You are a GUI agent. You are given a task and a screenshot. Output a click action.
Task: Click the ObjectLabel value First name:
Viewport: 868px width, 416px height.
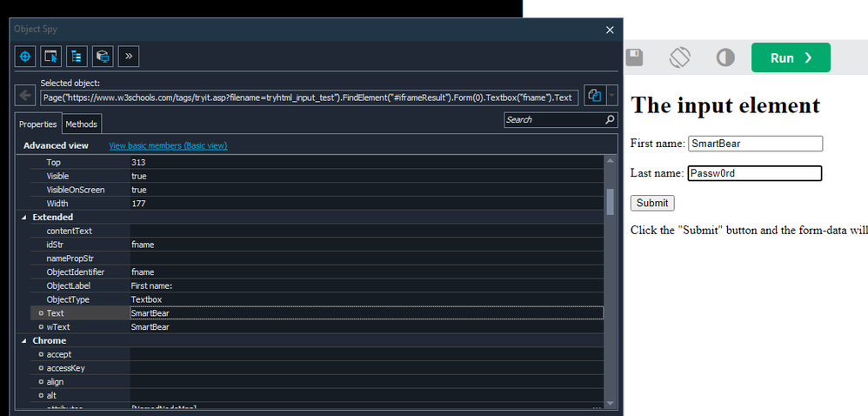(152, 285)
